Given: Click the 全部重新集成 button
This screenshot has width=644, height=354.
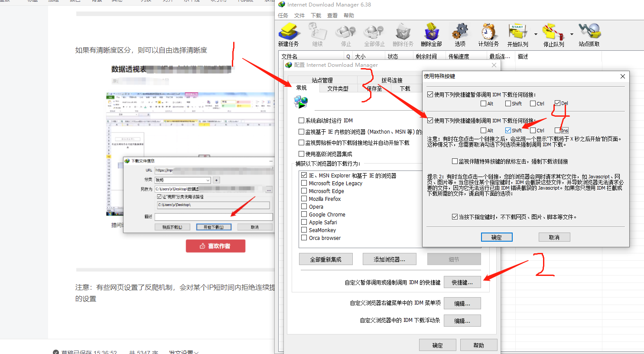Looking at the screenshot, I should (326, 259).
